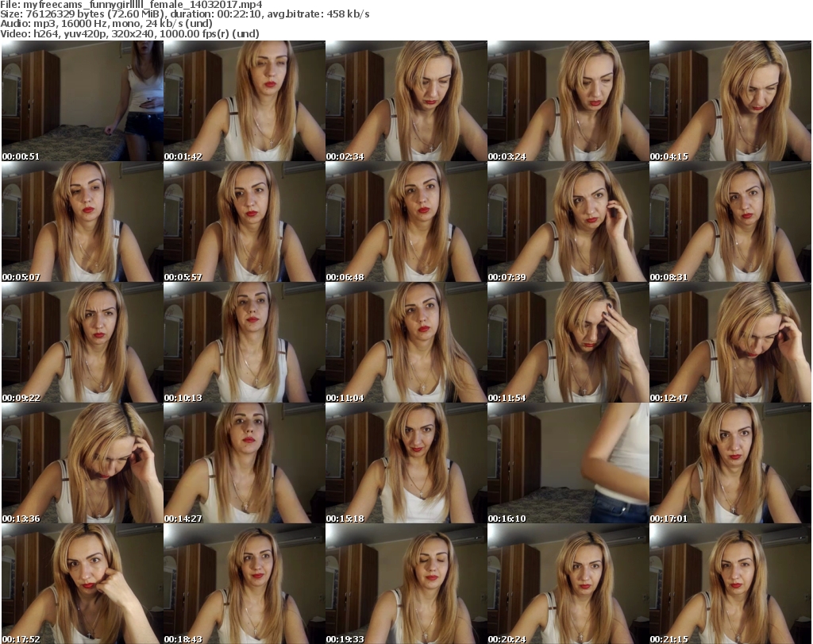Viewport: 813px width, 644px height.
Task: Pick the frame at 00:11:04
Action: click(x=406, y=343)
